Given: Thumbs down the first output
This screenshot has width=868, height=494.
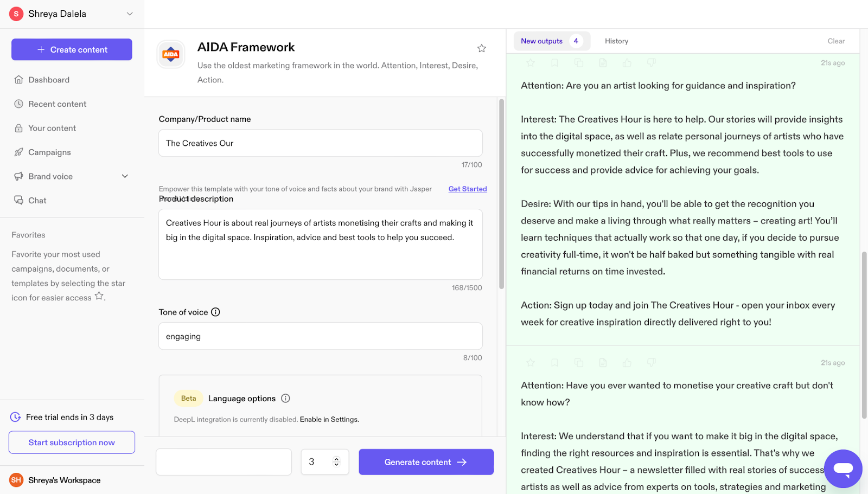Looking at the screenshot, I should [652, 63].
